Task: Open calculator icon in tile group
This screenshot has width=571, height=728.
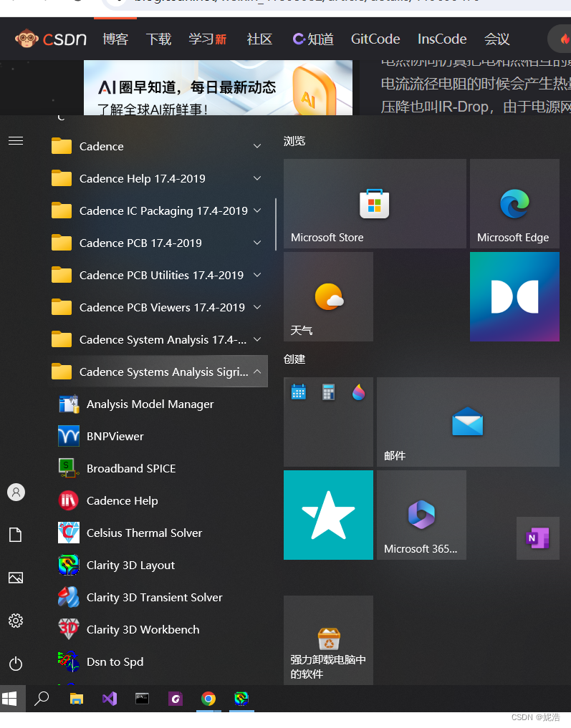Action: point(328,392)
